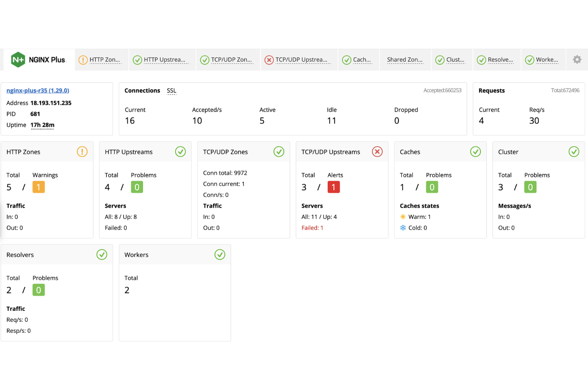Screen dimensions: 588x392
Task: Switch to the Caches tab label
Action: pyautogui.click(x=362, y=60)
